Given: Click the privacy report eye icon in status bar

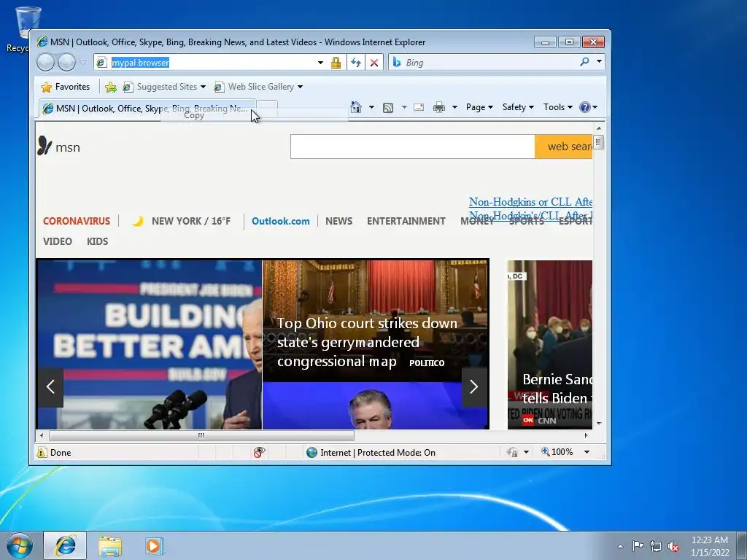Looking at the screenshot, I should click(259, 452).
